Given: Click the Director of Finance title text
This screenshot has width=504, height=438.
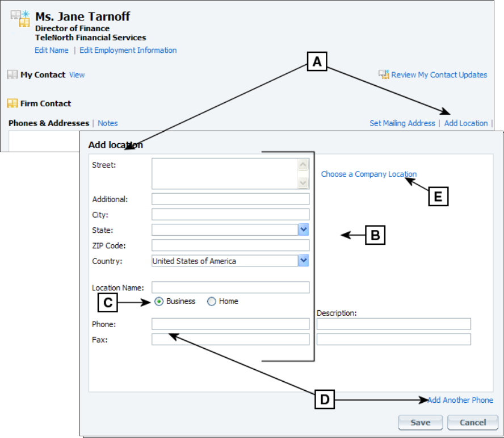Looking at the screenshot, I should pos(72,28).
